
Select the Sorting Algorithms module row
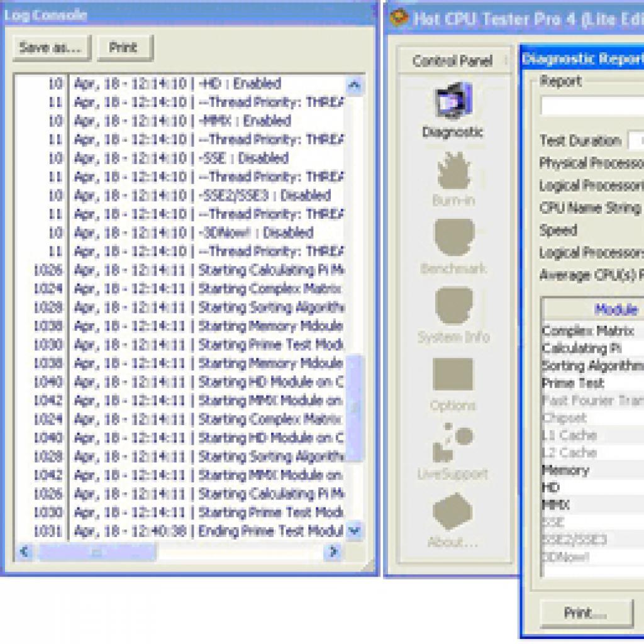click(593, 365)
